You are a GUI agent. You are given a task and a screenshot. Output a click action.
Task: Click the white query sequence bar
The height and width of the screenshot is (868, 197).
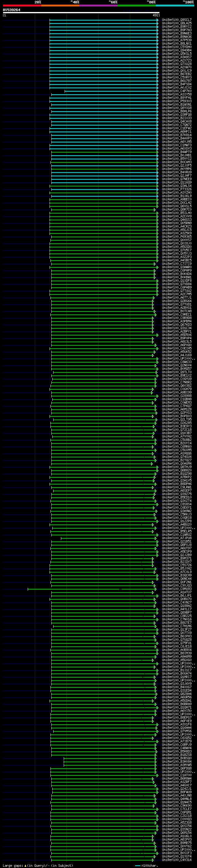click(x=81, y=12)
